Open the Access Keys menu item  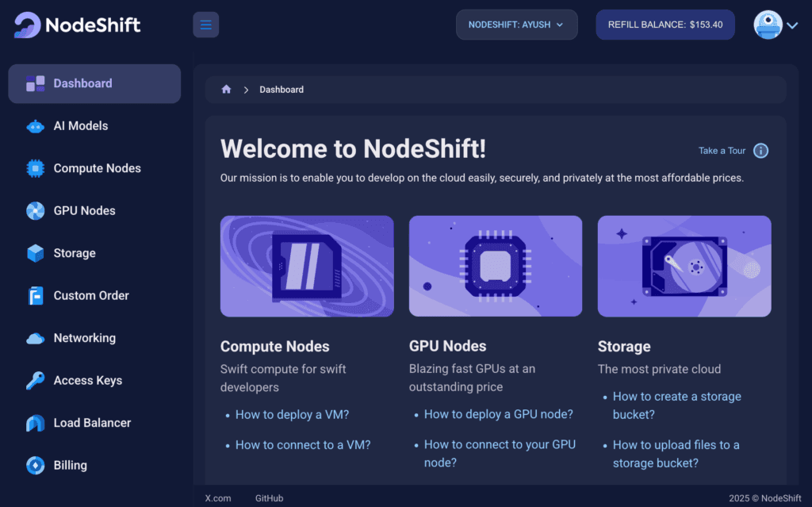(94, 381)
